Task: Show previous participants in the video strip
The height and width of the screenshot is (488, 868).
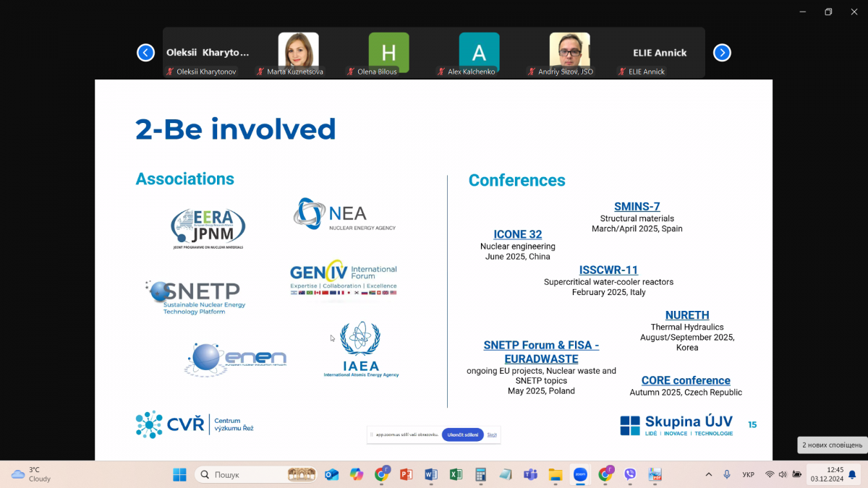Action: pyautogui.click(x=146, y=53)
